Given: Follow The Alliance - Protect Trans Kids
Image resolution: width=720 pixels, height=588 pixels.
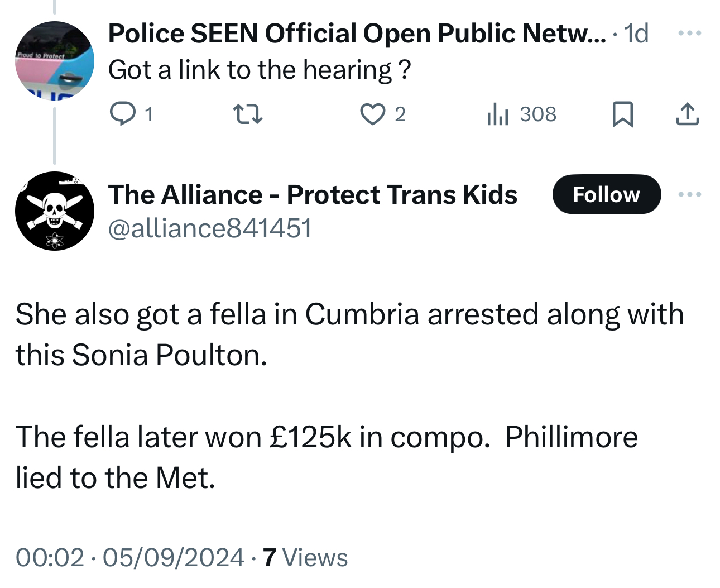Looking at the screenshot, I should (x=607, y=194).
